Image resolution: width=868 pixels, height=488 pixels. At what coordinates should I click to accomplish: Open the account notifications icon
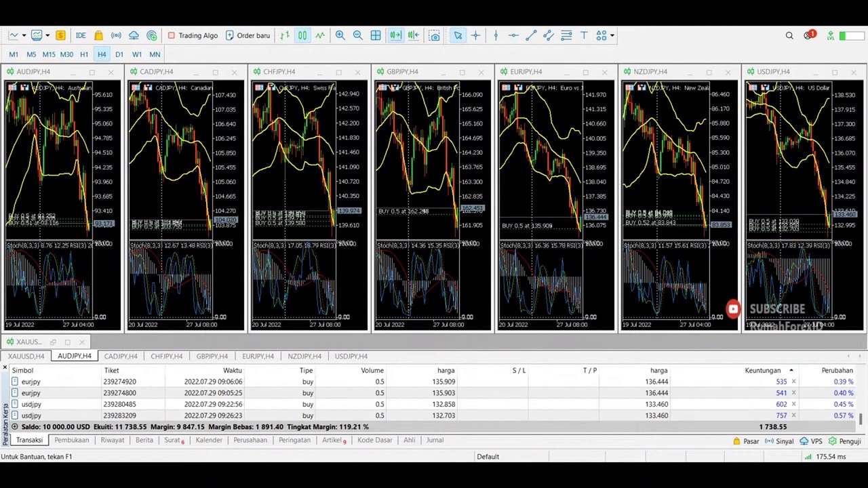pyautogui.click(x=809, y=35)
